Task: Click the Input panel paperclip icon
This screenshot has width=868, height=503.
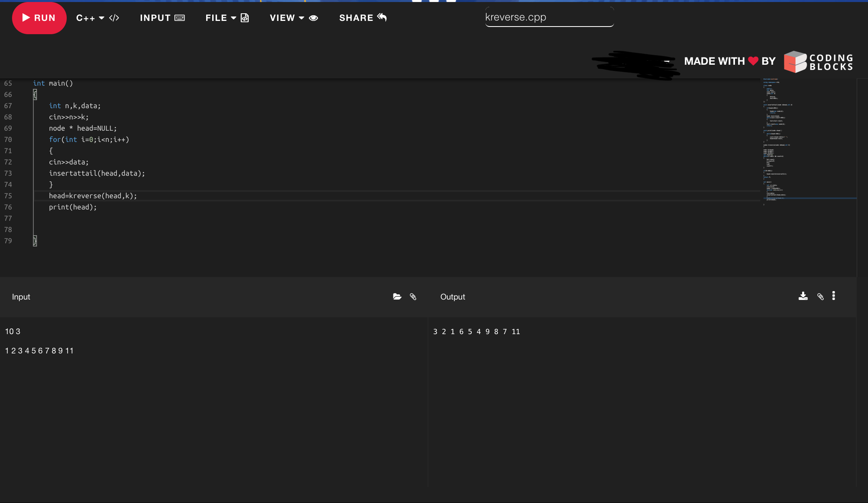Action: pyautogui.click(x=413, y=297)
